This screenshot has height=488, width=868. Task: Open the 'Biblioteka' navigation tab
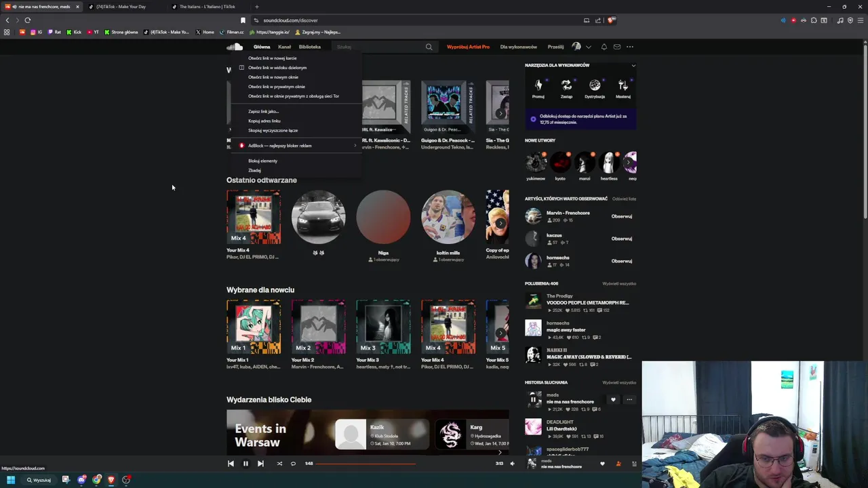[309, 47]
